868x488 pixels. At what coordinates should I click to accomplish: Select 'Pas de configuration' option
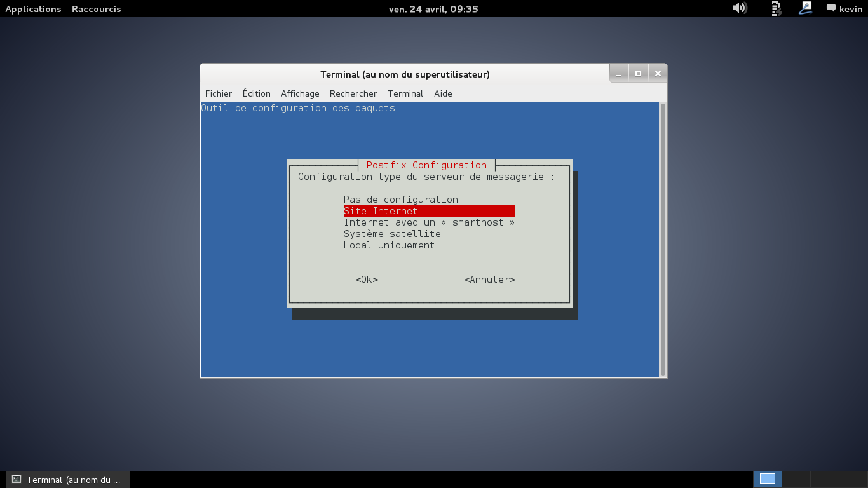pos(400,200)
